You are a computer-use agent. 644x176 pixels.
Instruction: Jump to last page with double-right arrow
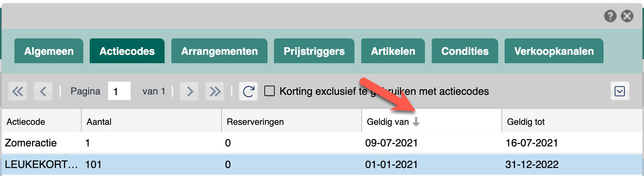point(215,91)
